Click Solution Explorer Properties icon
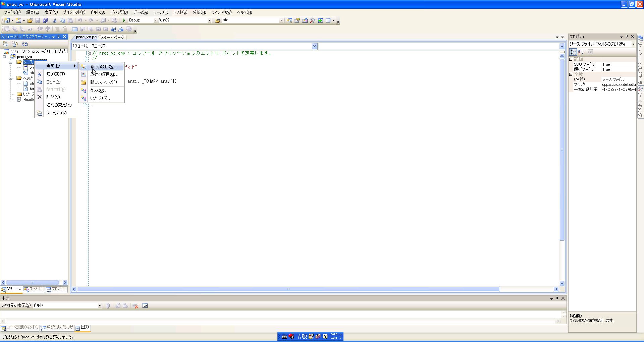Viewport: 644px width, 342px height. tap(5, 44)
